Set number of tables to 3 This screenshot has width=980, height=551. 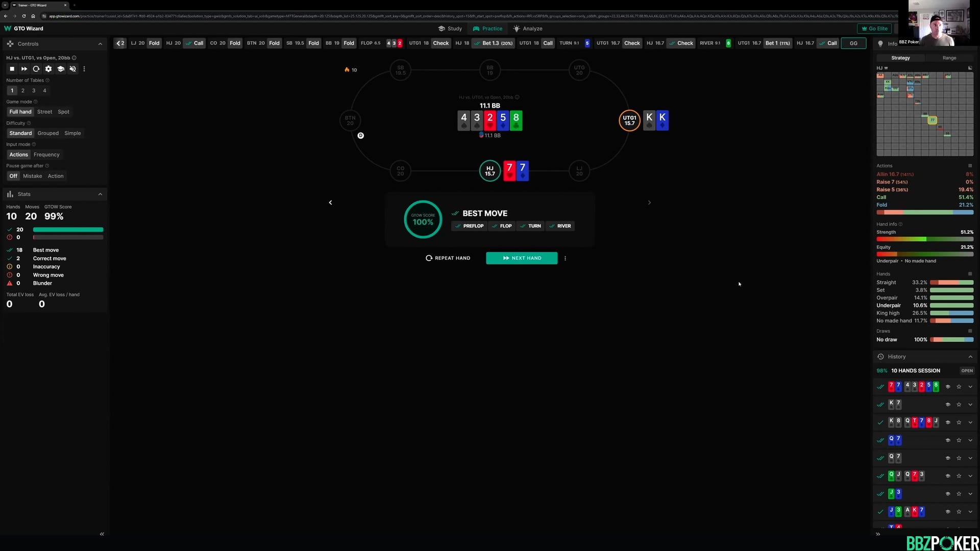(34, 90)
